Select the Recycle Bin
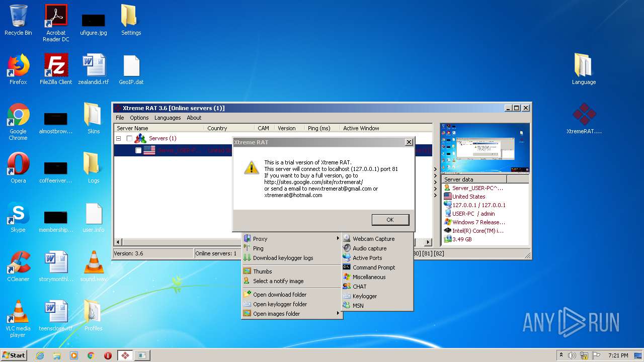The image size is (644, 362). coord(18,20)
